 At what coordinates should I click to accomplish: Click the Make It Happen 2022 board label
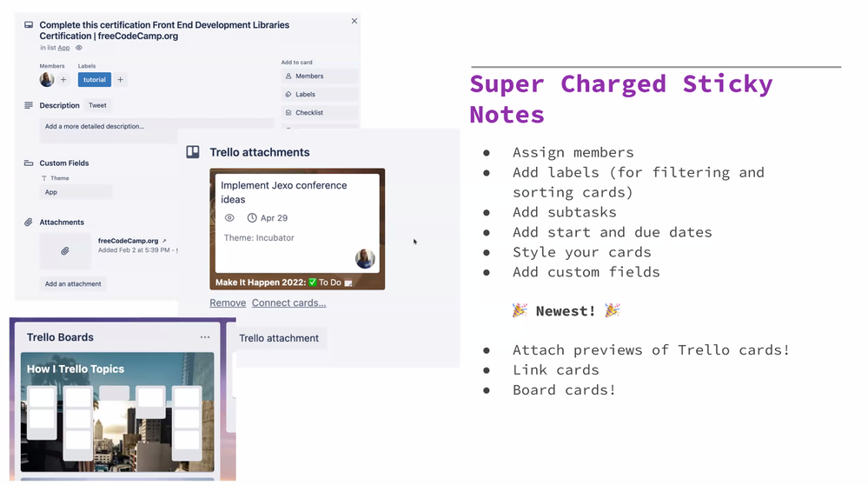[283, 282]
